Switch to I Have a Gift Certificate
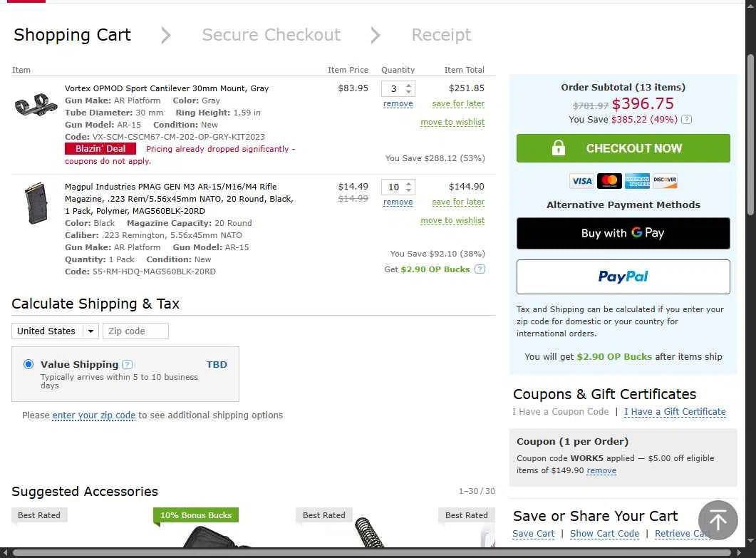 675,412
